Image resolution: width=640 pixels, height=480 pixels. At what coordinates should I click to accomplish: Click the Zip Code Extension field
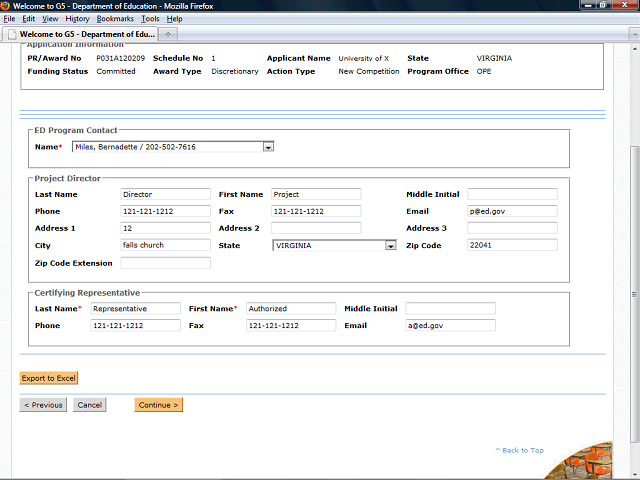tap(165, 263)
